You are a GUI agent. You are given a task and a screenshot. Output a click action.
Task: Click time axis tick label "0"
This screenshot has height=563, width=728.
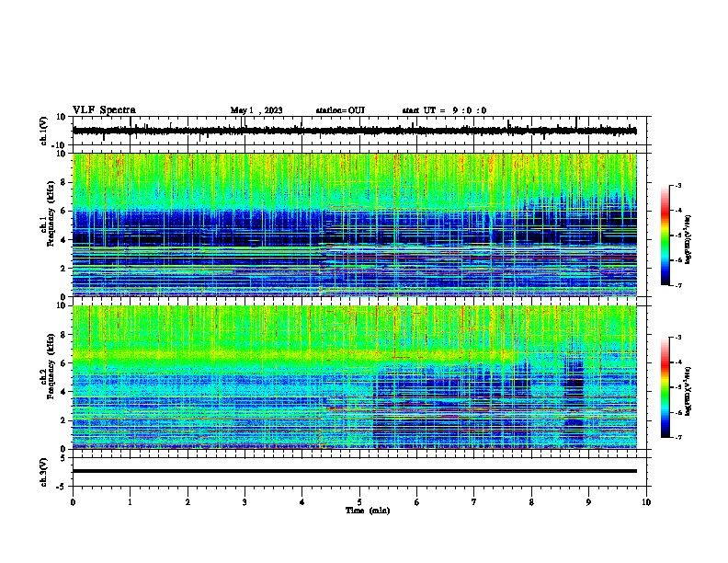[73, 501]
